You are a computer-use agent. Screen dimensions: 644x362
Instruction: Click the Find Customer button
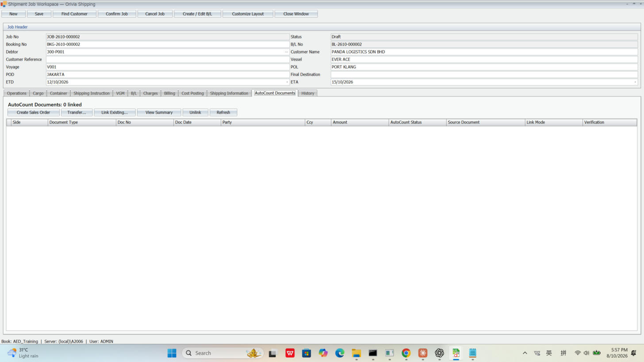click(x=74, y=14)
